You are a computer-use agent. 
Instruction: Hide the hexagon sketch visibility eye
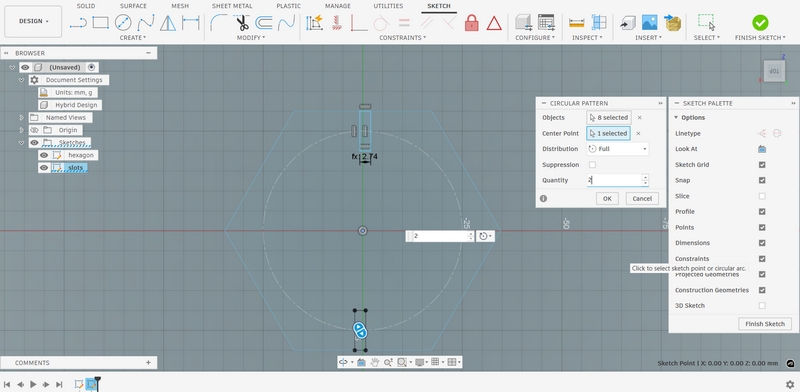(x=44, y=155)
